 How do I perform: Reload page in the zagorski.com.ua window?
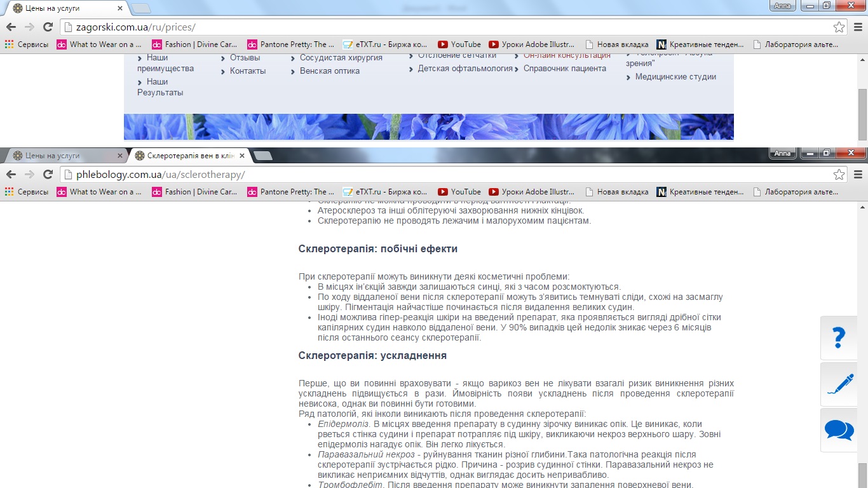point(48,27)
